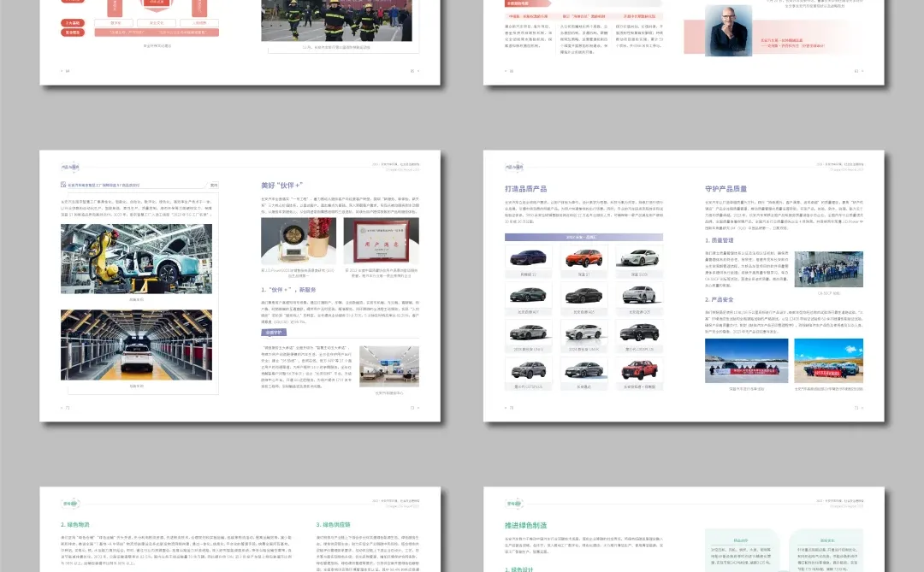
Task: Select the subheading 1. 质量管理
Action: (720, 240)
